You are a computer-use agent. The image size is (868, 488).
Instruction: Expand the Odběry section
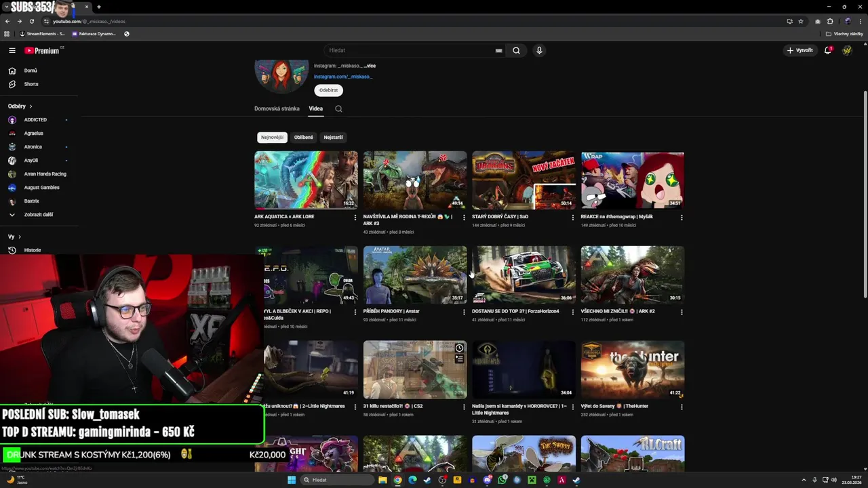point(20,106)
